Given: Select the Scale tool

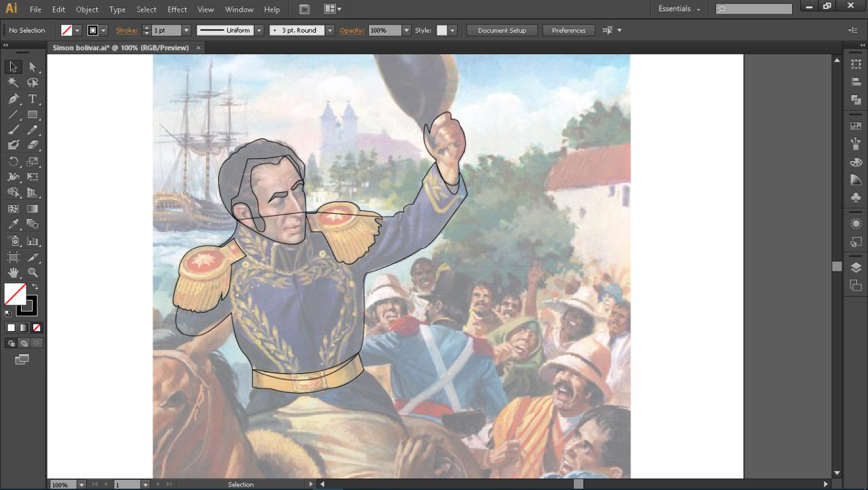Looking at the screenshot, I should pos(33,162).
